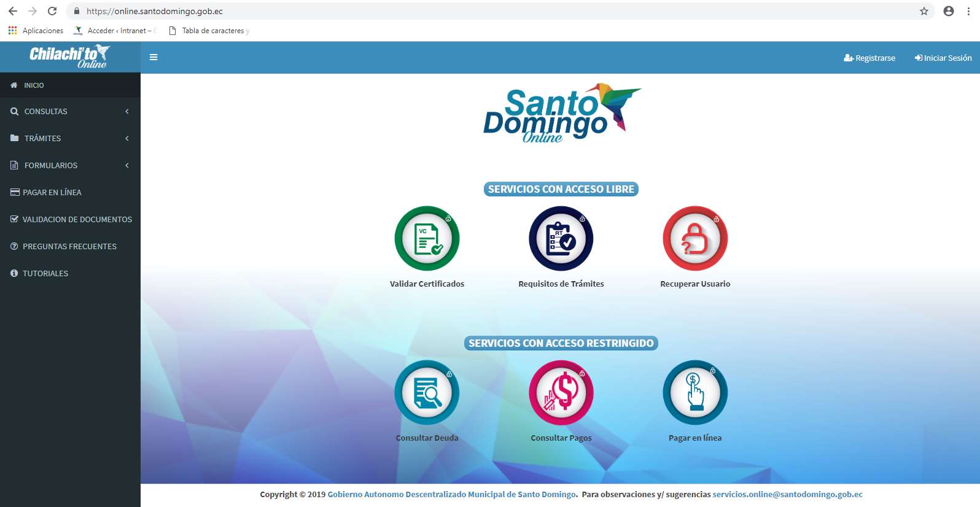980x507 pixels.
Task: Go to Inicio in the sidebar
Action: [x=34, y=85]
